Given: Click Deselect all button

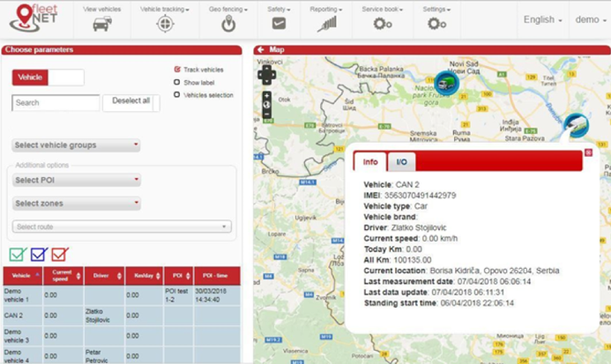Looking at the screenshot, I should point(130,103).
